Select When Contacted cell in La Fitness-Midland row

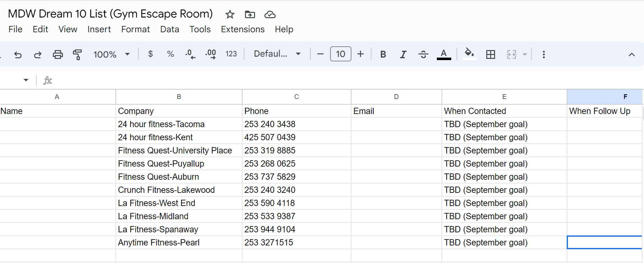[504, 216]
